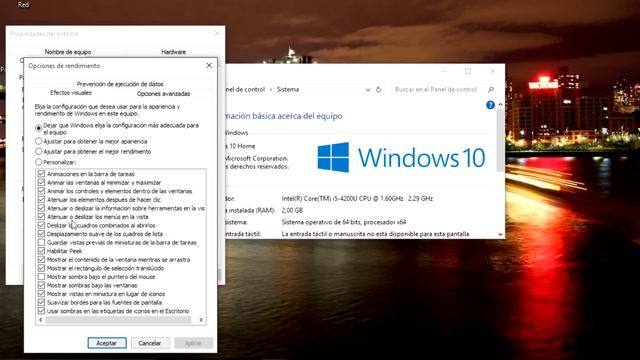Click the Sistema window scroll up arrow
Image resolution: width=640 pixels, height=360 pixels.
tap(500, 105)
